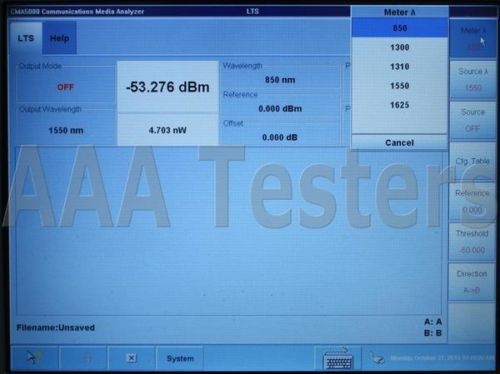Pick 1550 from the Meter λ list
The image size is (500, 374).
pyautogui.click(x=400, y=86)
